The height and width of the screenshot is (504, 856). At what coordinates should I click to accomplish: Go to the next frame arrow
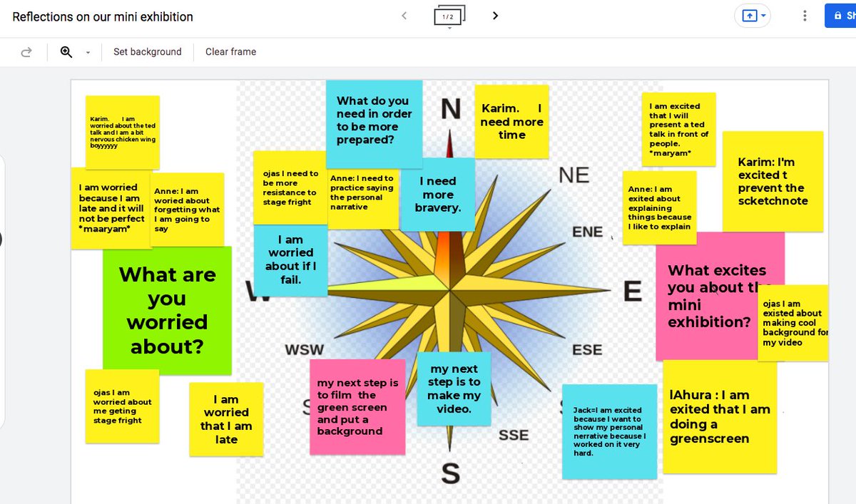[495, 16]
